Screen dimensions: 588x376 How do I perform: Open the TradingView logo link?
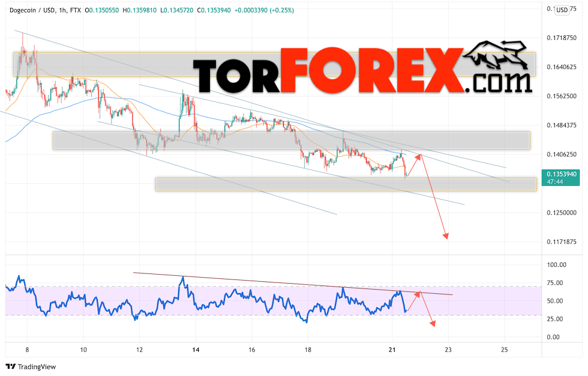click(31, 366)
